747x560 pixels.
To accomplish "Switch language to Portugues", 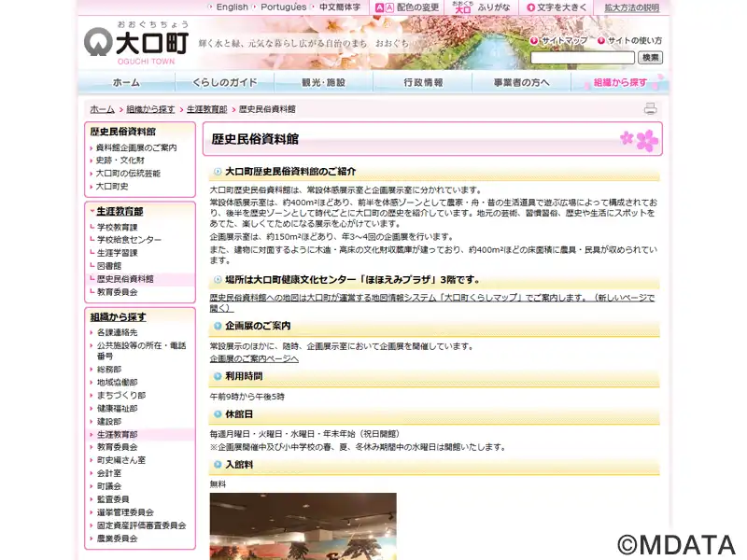I will [x=283, y=7].
